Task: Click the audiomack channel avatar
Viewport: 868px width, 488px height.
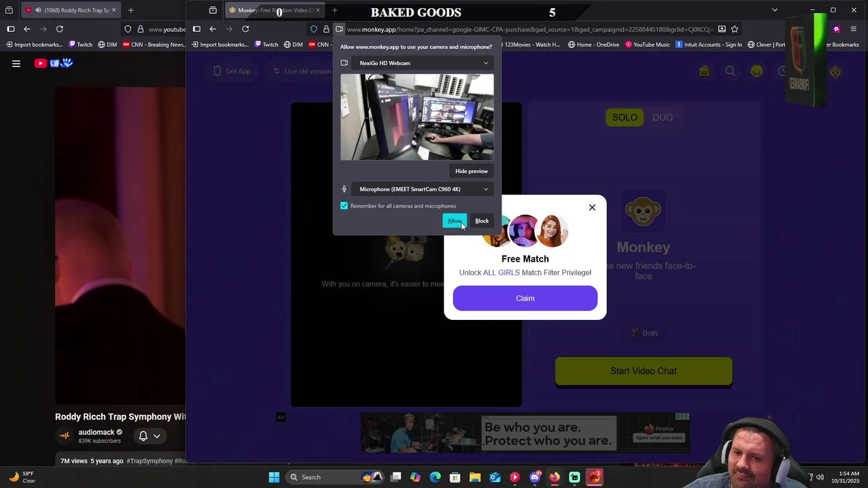Action: tap(64, 436)
